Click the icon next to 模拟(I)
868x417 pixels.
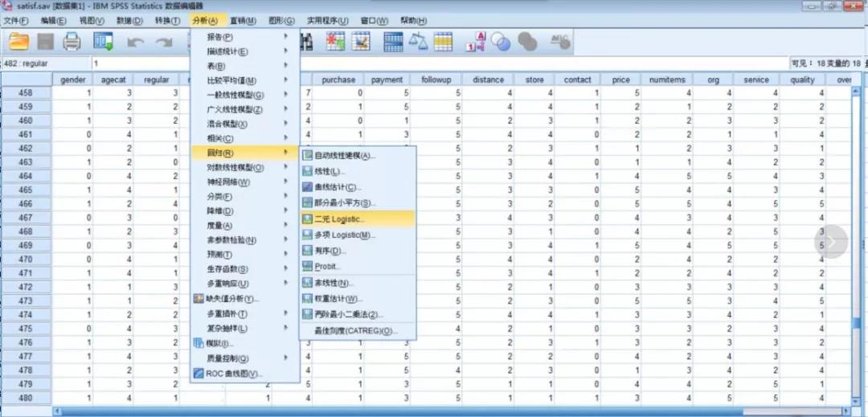199,343
